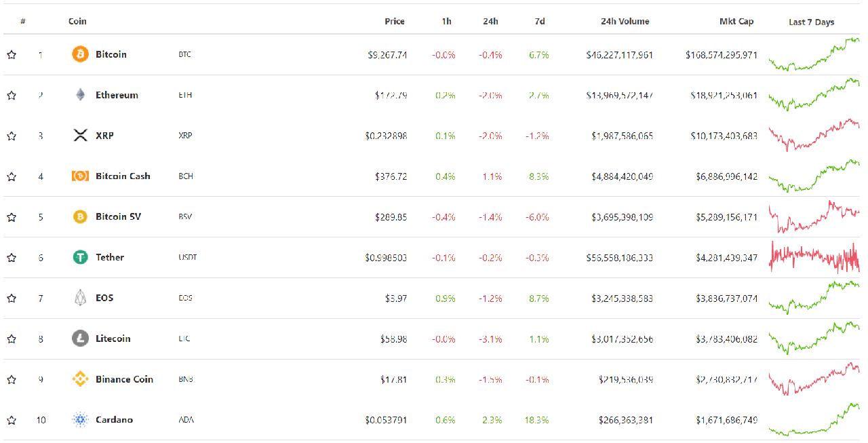
Task: Sort by the 24h change header
Action: pyautogui.click(x=490, y=22)
